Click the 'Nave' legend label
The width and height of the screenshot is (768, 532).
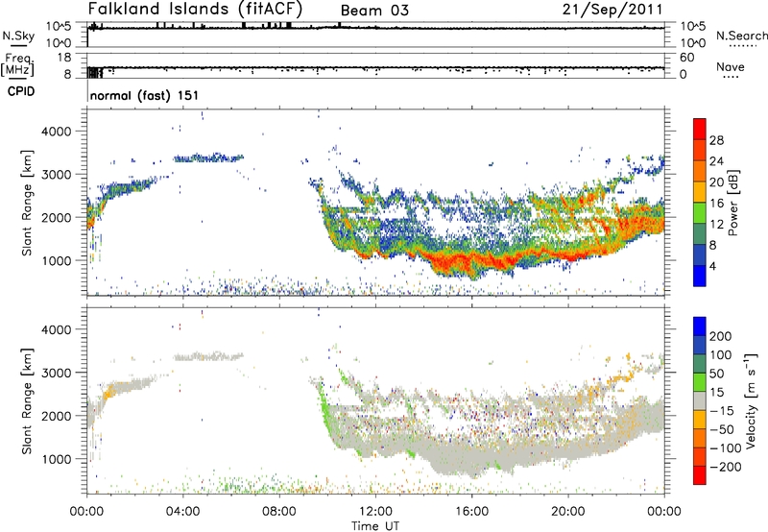point(730,66)
